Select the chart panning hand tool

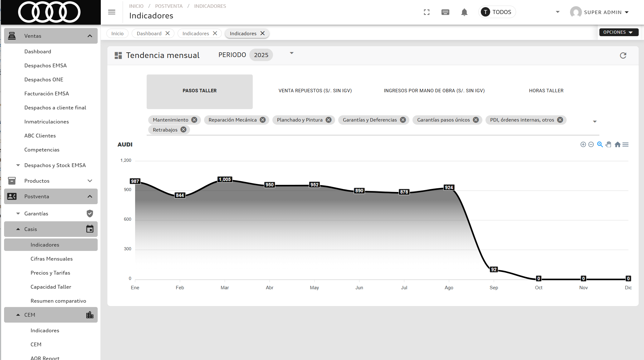(608, 144)
